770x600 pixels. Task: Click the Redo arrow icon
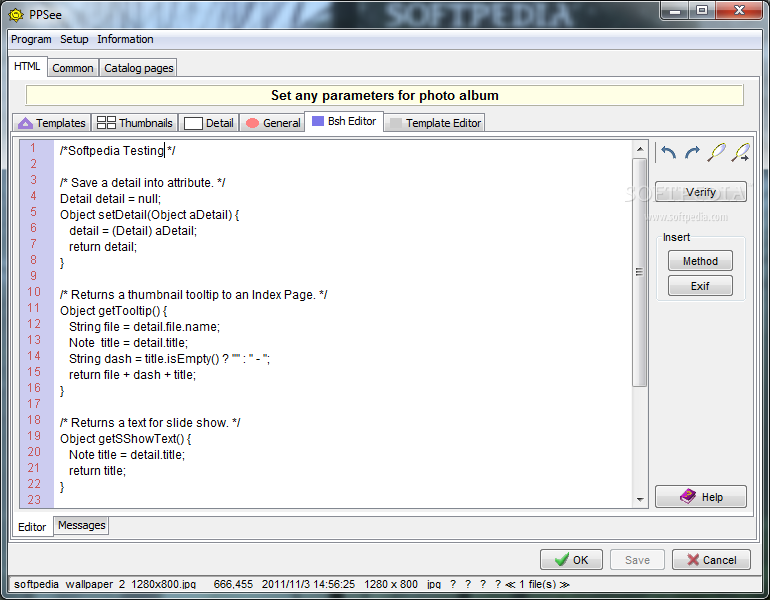point(692,153)
